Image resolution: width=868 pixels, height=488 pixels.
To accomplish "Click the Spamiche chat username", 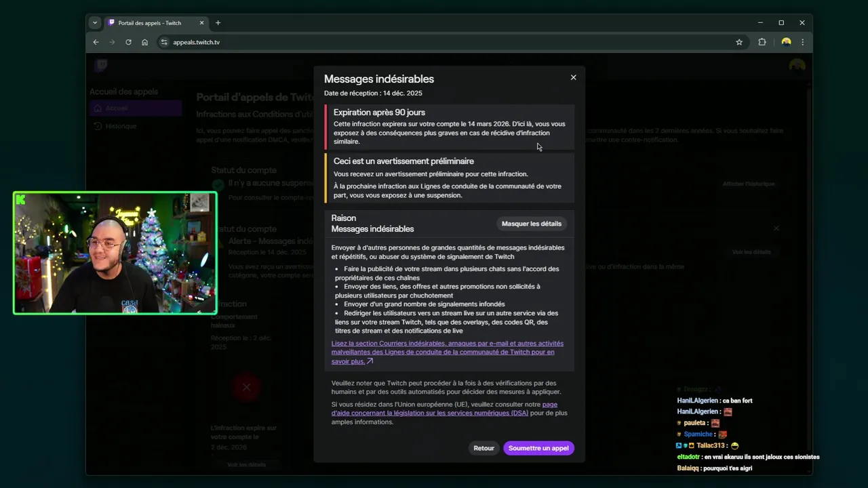I will tap(698, 434).
